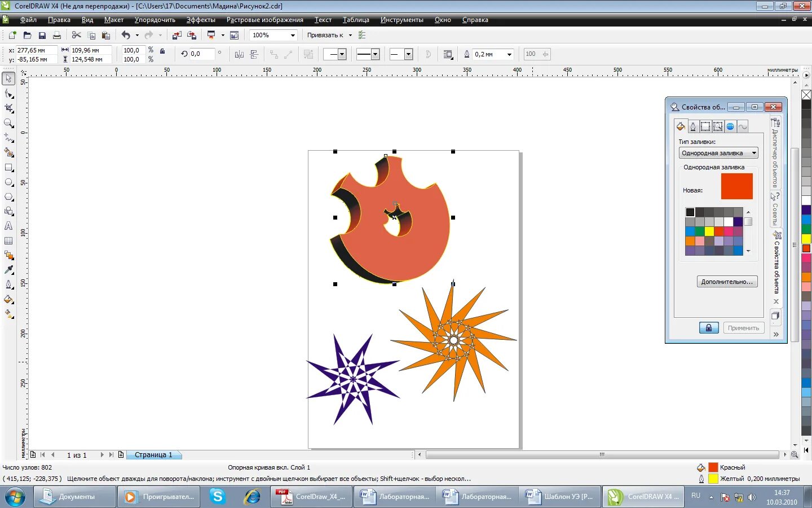Viewport: 812px width, 508px height.
Task: Click the object width field 109,96 мм
Action: [90, 50]
